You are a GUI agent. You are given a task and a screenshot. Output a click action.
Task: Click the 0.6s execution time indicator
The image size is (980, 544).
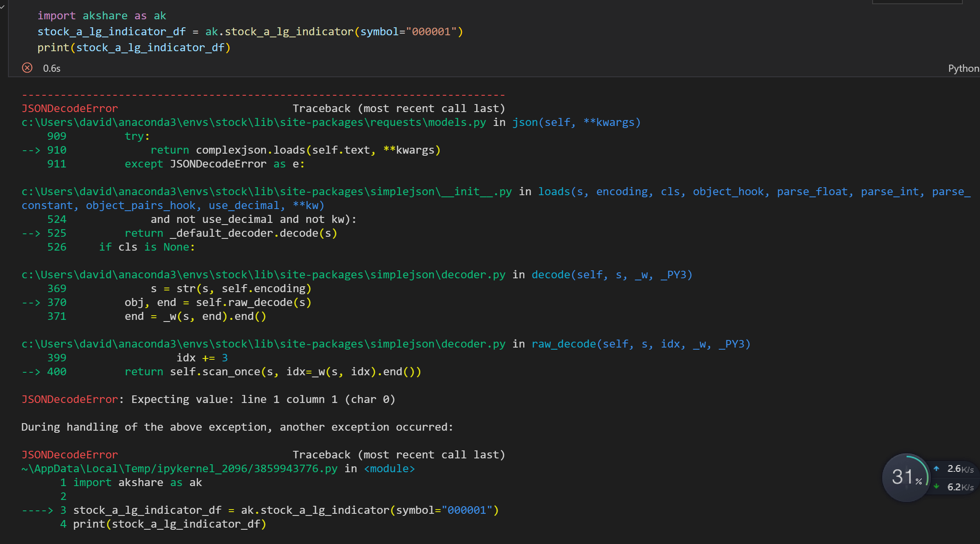click(x=52, y=68)
